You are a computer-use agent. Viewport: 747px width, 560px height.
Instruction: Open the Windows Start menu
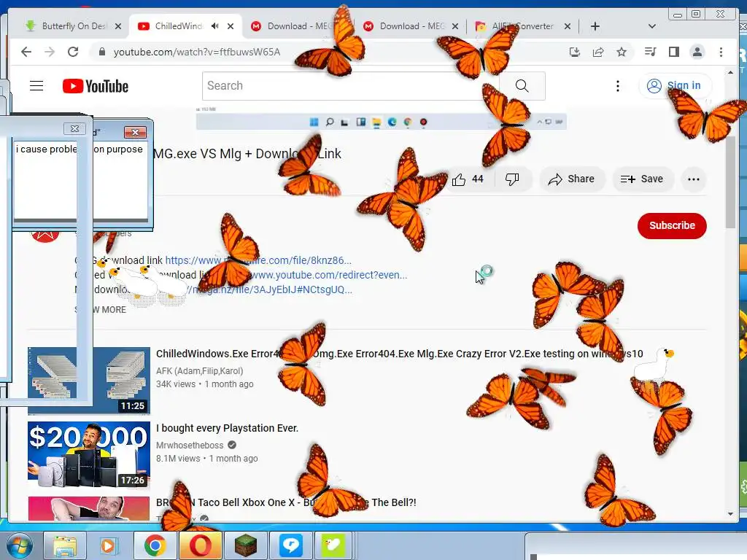[18, 545]
